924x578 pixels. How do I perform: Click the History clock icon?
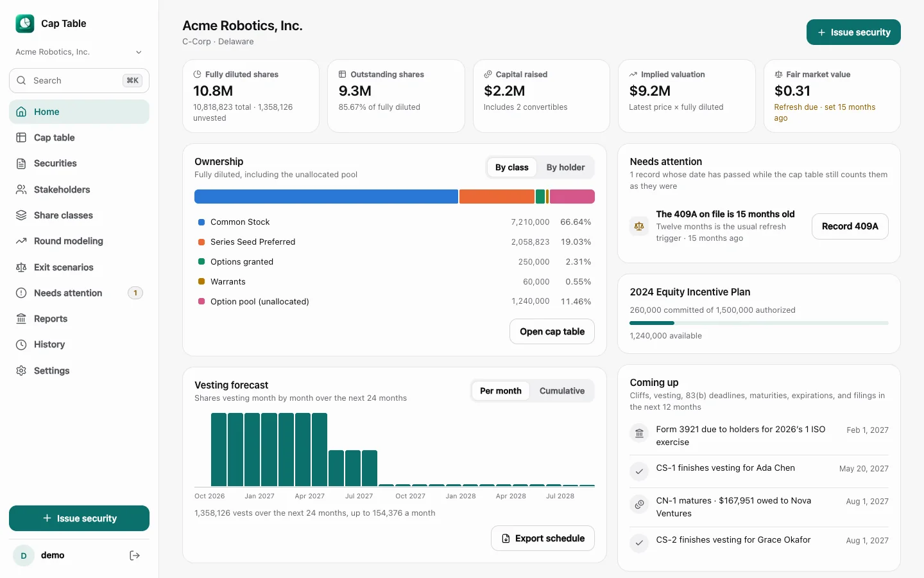[x=21, y=344]
